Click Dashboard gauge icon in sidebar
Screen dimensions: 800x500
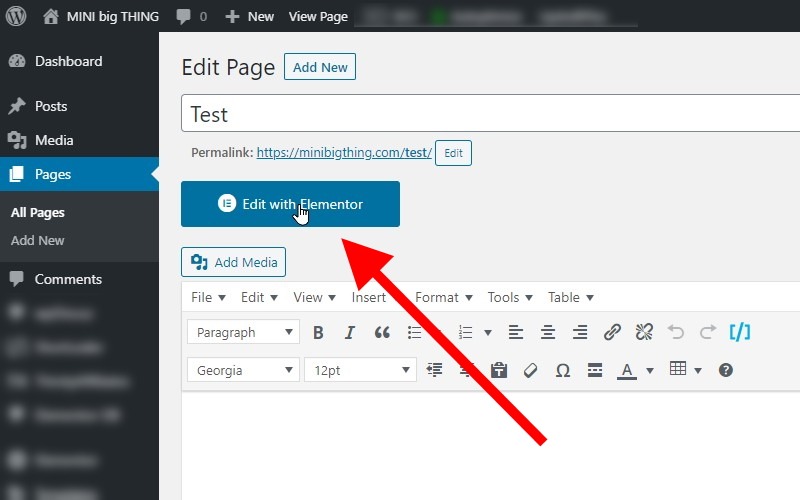pos(17,61)
